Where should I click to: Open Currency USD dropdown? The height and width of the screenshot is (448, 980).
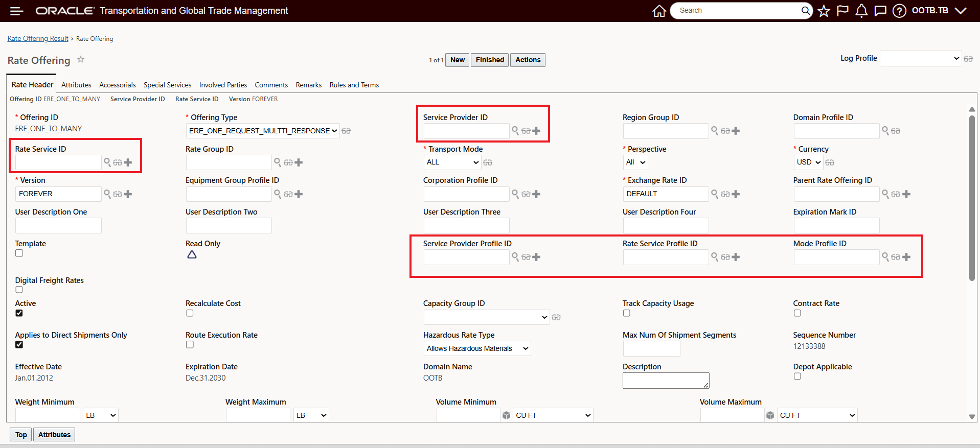pyautogui.click(x=808, y=162)
